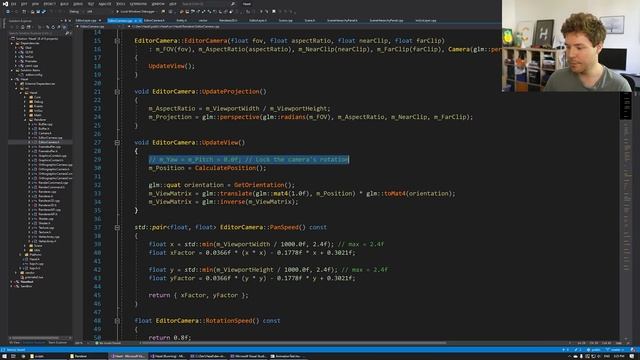This screenshot has height=360, width=640.
Task: Select the Sandbox project node
Action: tap(26, 286)
